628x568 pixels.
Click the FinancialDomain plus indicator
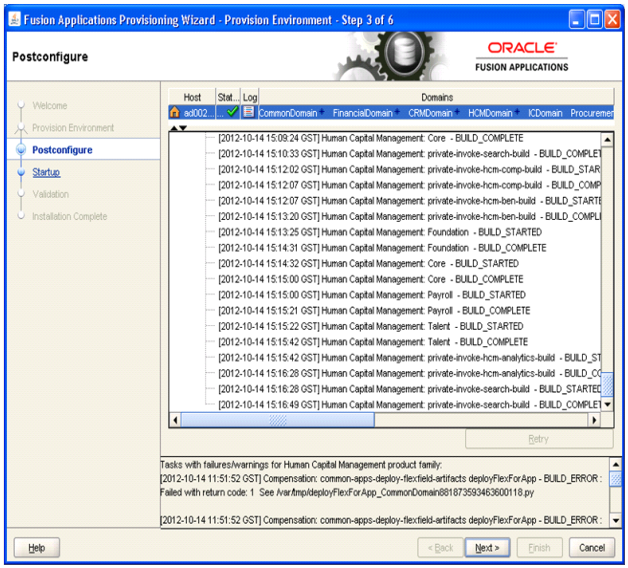397,112
